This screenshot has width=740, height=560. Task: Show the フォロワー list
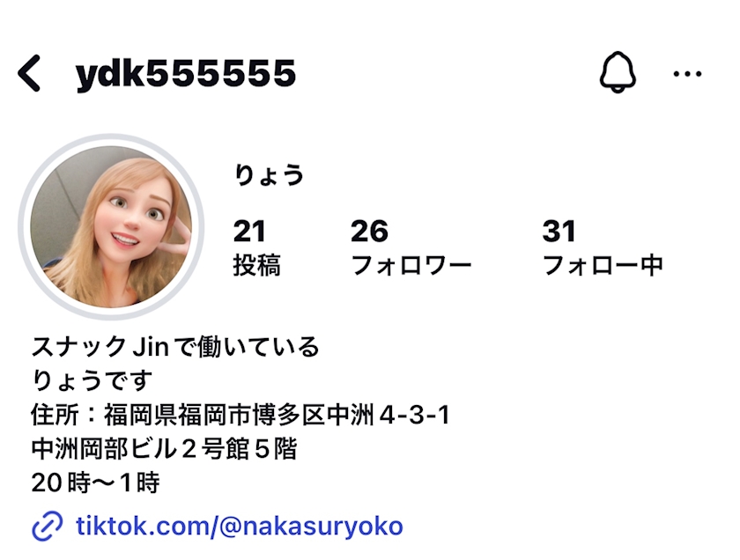411,265
